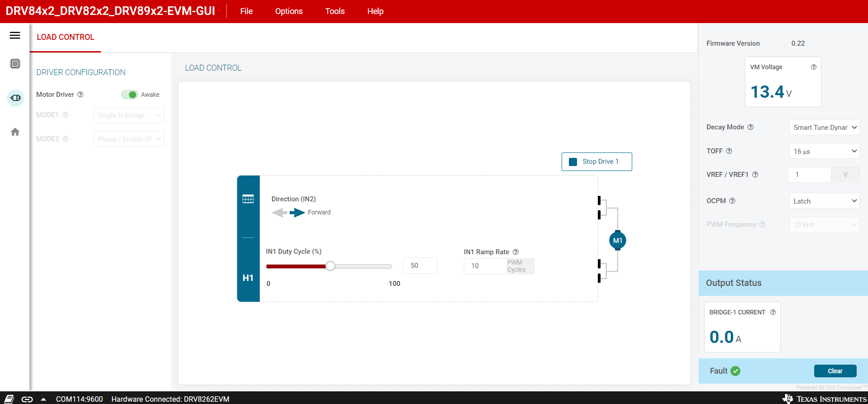The height and width of the screenshot is (404, 868).
Task: Expand the TOFF 16 µs dropdown
Action: click(824, 151)
